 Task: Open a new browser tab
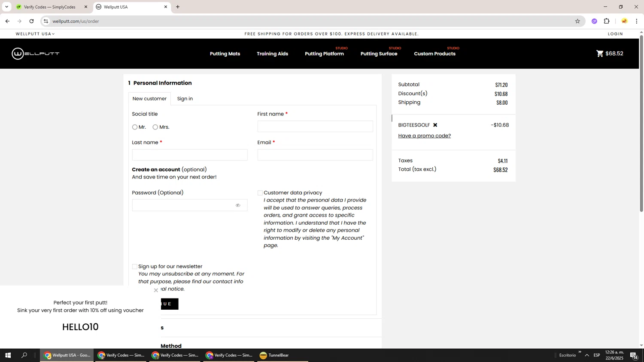point(178,7)
